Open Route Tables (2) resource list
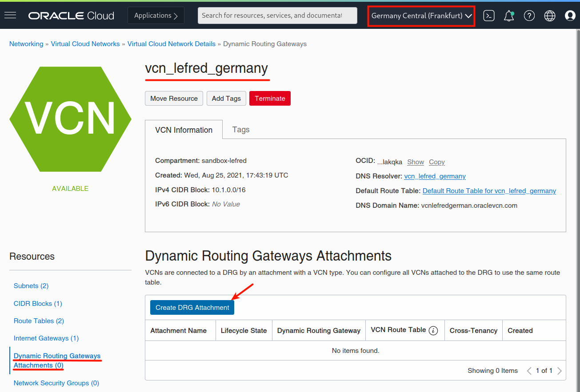This screenshot has width=580, height=392. pos(39,321)
